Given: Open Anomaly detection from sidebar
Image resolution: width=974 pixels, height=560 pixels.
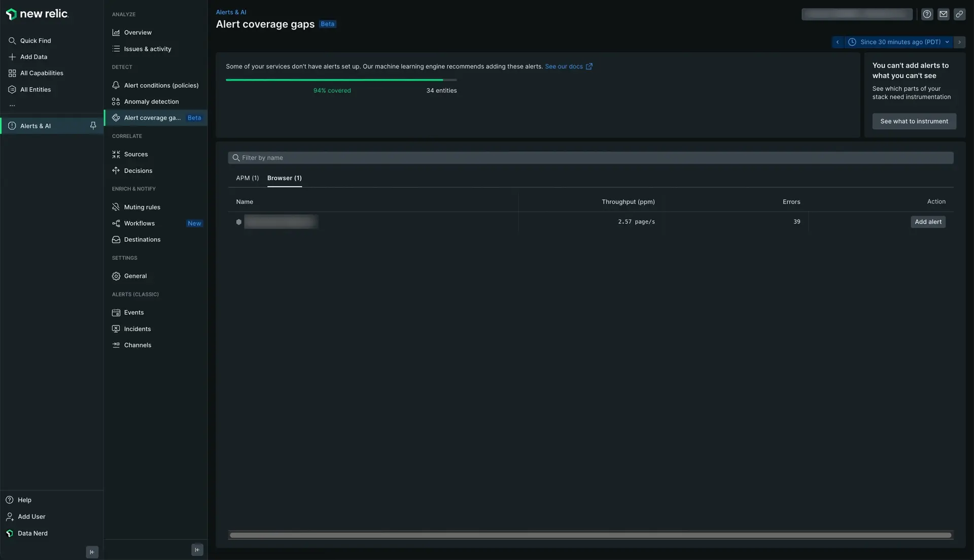Looking at the screenshot, I should 151,101.
